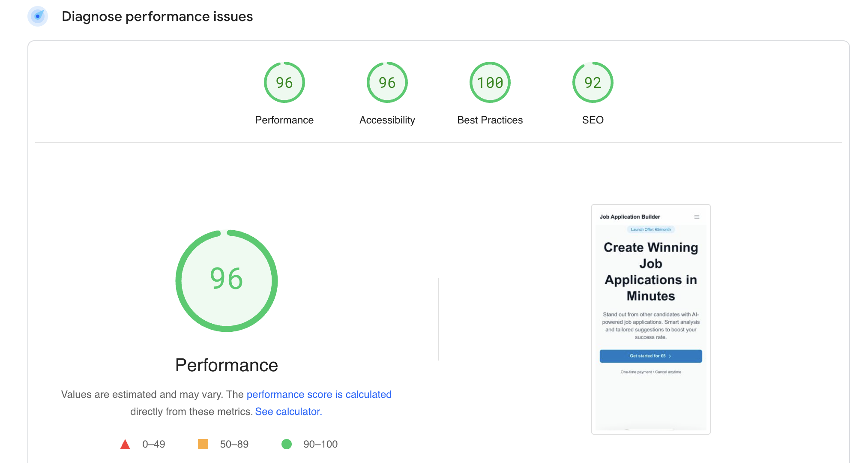Click the SEO 92 score gauge

tap(593, 82)
